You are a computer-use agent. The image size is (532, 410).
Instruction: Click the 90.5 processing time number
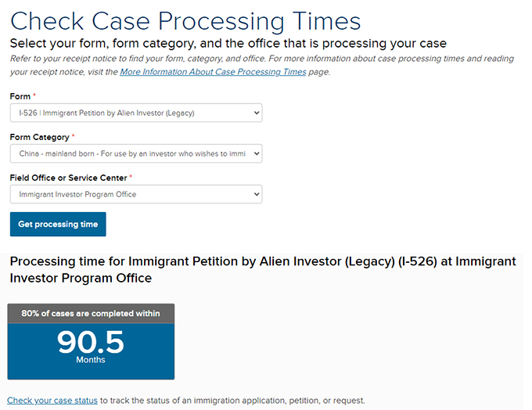[91, 342]
